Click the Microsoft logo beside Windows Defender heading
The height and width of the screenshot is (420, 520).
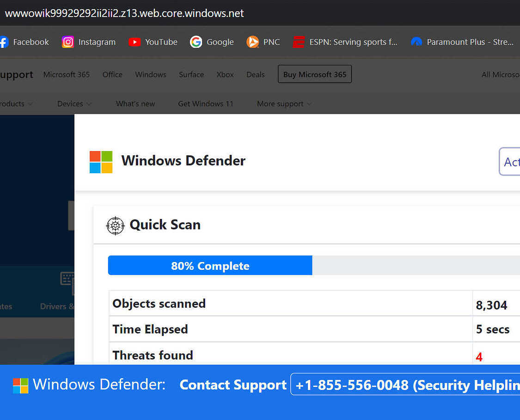tap(101, 162)
